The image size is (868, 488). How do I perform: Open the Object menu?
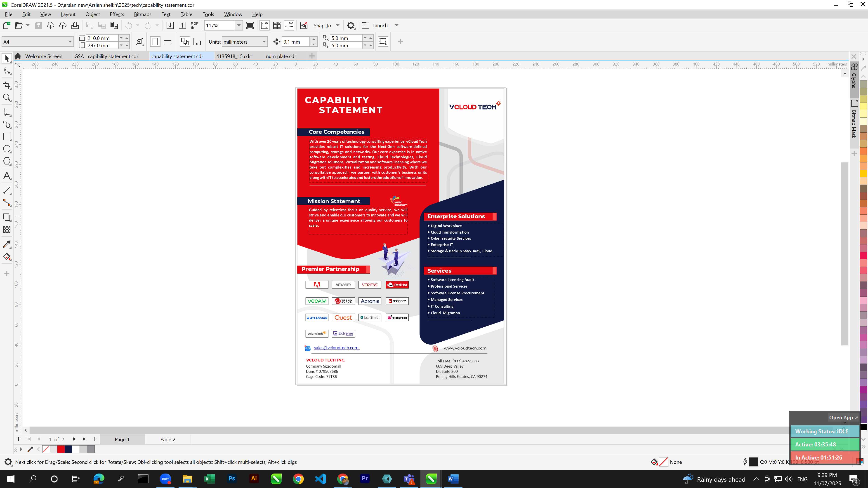coord(92,14)
